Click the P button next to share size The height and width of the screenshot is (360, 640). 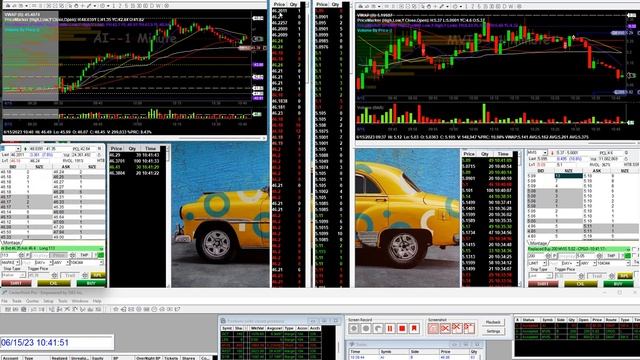(x=28, y=255)
